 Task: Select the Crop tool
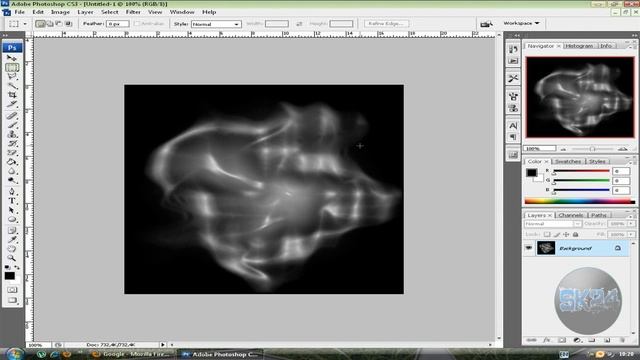point(12,95)
